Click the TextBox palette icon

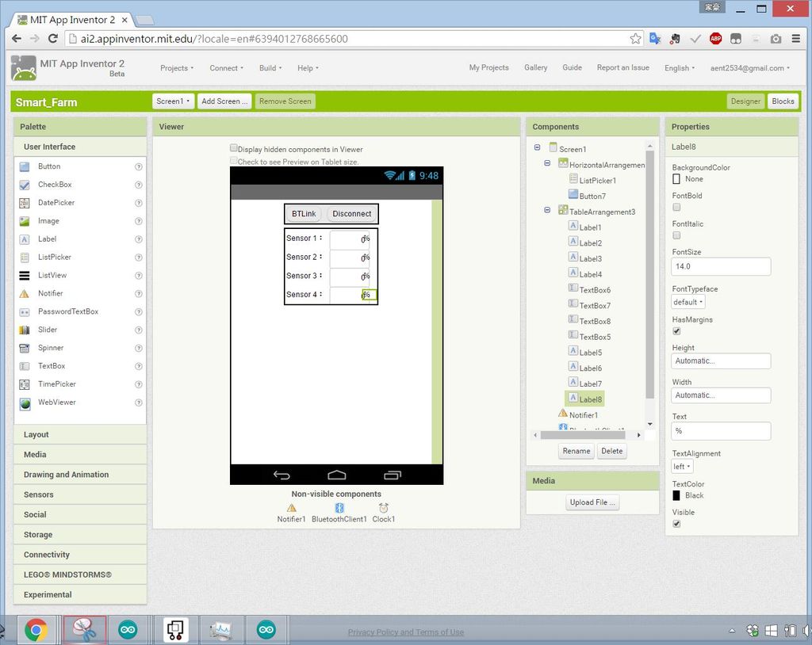click(x=25, y=366)
